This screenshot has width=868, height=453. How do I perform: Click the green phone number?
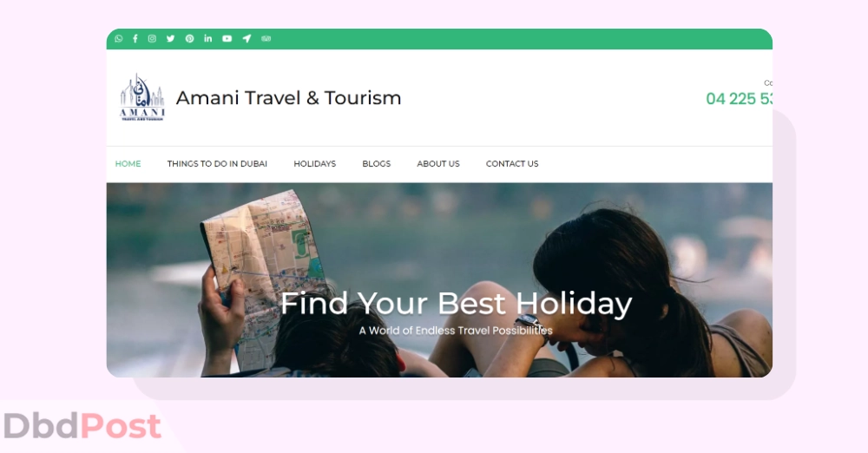tap(739, 99)
